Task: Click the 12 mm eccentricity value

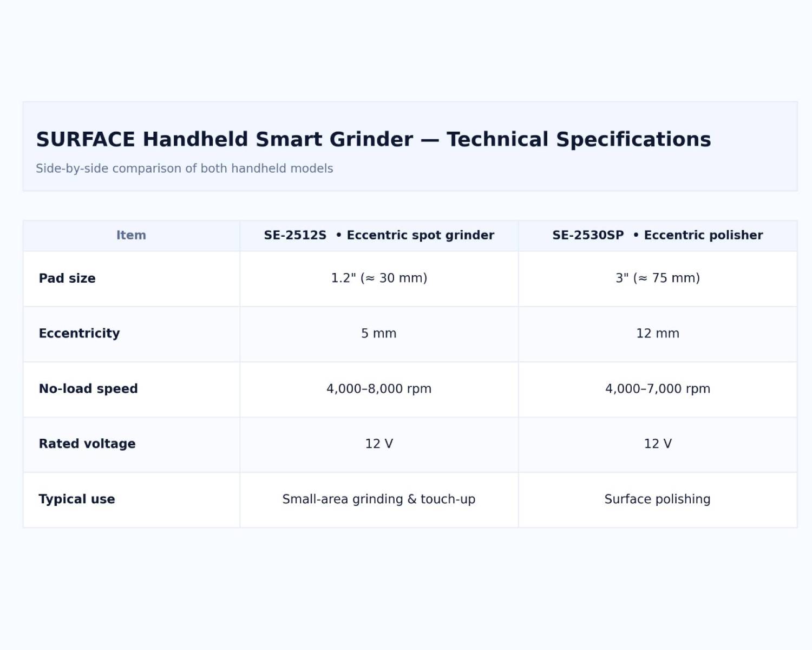Action: (x=657, y=334)
